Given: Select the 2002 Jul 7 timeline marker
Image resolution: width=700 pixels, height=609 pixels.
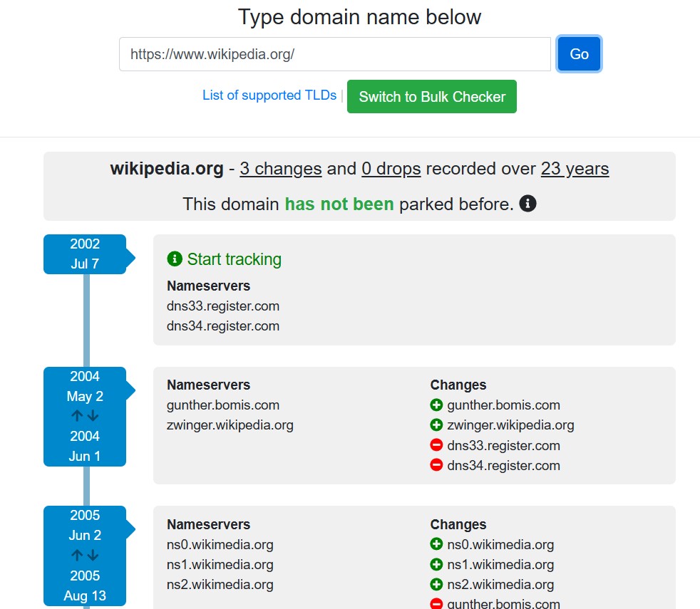Looking at the screenshot, I should pyautogui.click(x=85, y=254).
